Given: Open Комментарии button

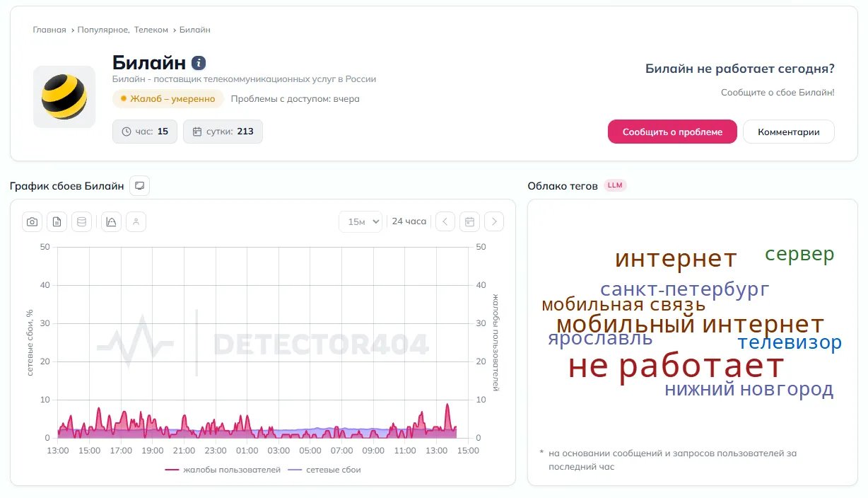Looking at the screenshot, I should pyautogui.click(x=789, y=132).
